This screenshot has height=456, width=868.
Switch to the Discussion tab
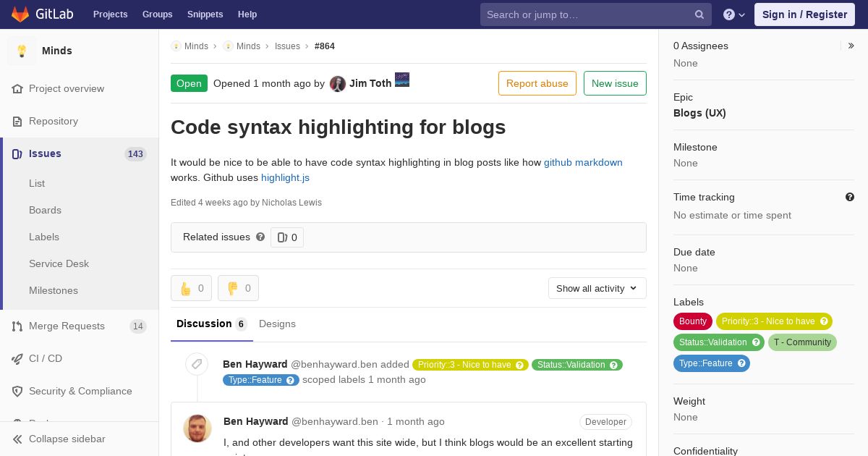[212, 324]
